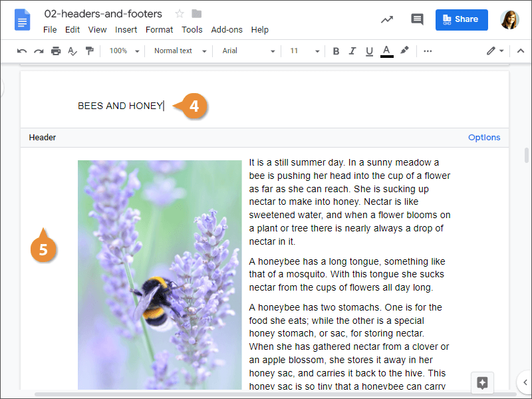Click the Redo arrow icon
Viewport: 532px width, 399px height.
click(x=39, y=51)
